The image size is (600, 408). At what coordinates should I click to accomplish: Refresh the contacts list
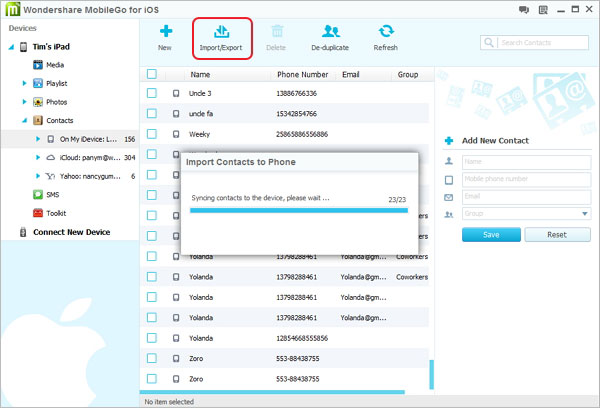386,38
